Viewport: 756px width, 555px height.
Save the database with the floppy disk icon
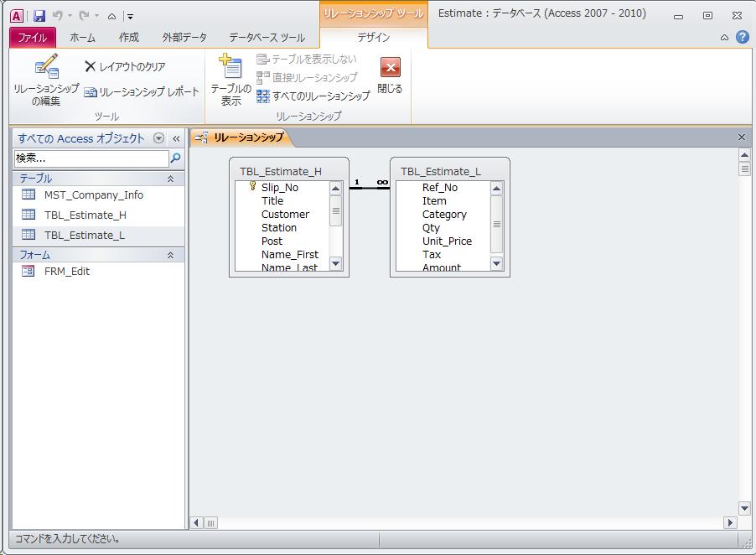pos(39,16)
